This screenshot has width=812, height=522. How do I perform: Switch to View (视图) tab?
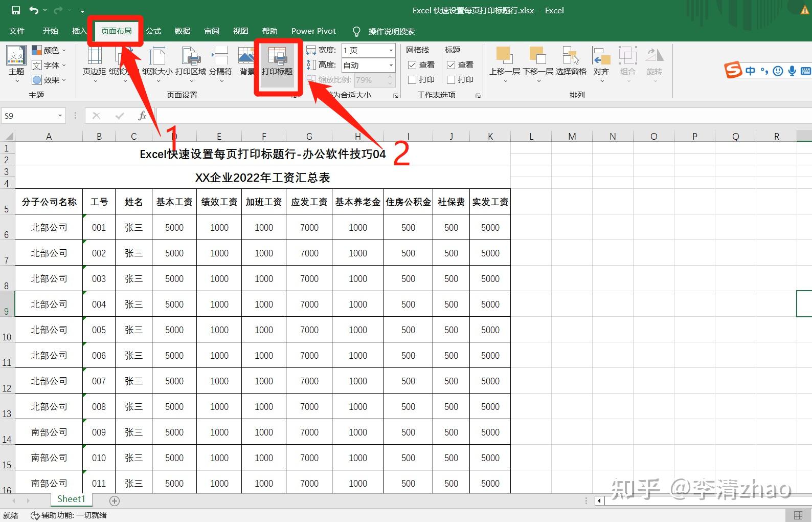pyautogui.click(x=241, y=31)
